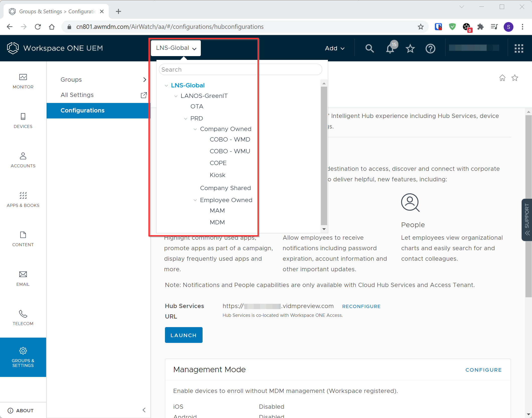The image size is (532, 418).
Task: Switch to Groups & Settings browser tab
Action: 56,12
